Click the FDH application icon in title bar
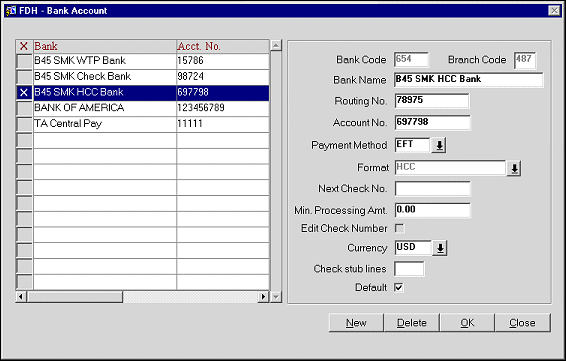This screenshot has height=361, width=566. (x=10, y=10)
